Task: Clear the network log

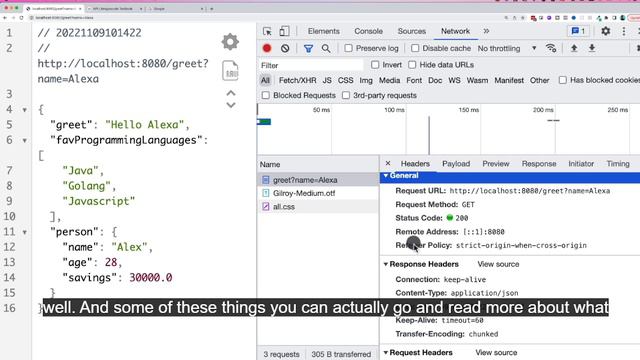Action: [285, 48]
